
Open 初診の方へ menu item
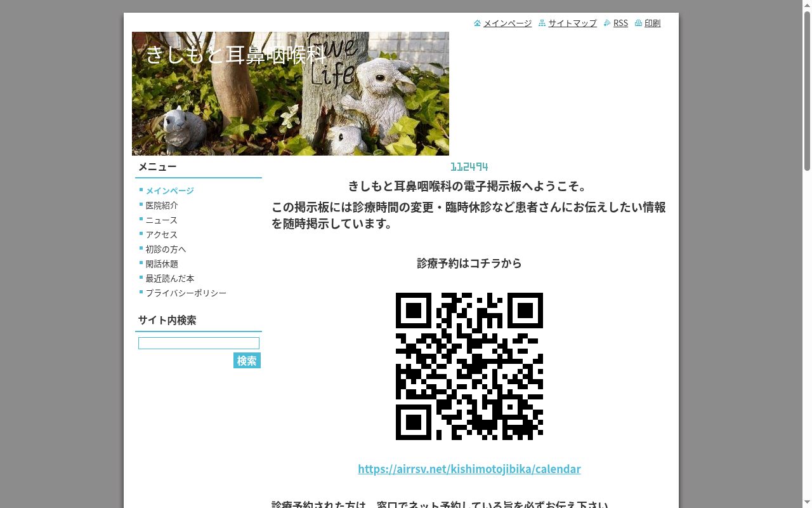pyautogui.click(x=166, y=249)
